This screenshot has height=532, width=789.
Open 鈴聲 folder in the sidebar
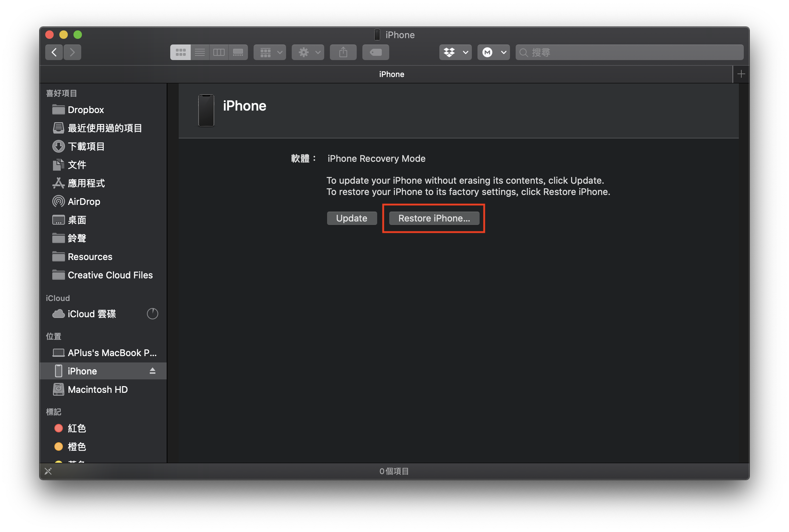tap(103, 238)
